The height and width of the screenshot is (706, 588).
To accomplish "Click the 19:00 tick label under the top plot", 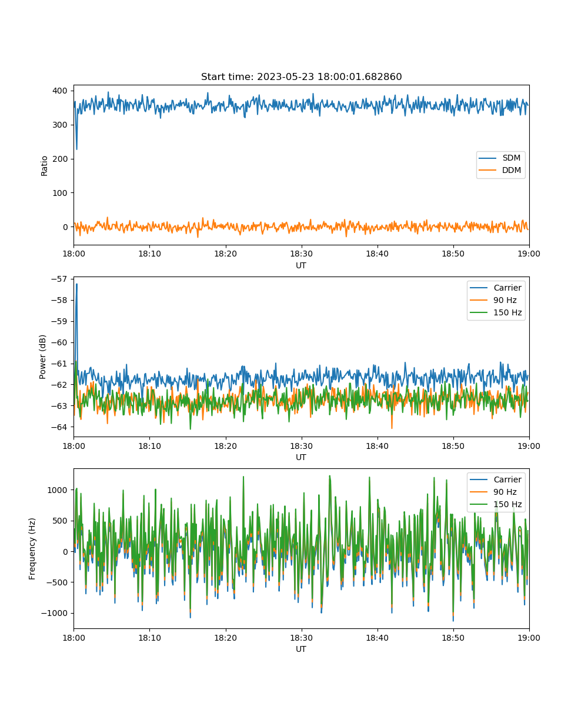I will (529, 254).
